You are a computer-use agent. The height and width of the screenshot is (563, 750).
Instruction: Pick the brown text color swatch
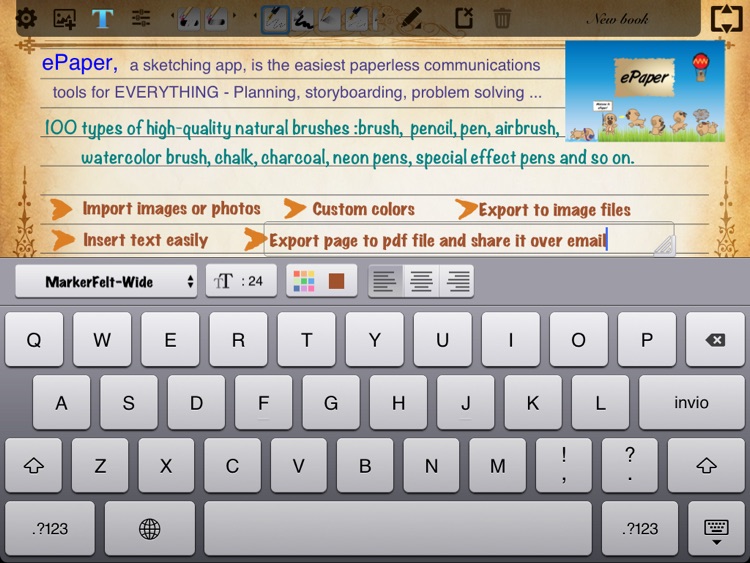337,281
